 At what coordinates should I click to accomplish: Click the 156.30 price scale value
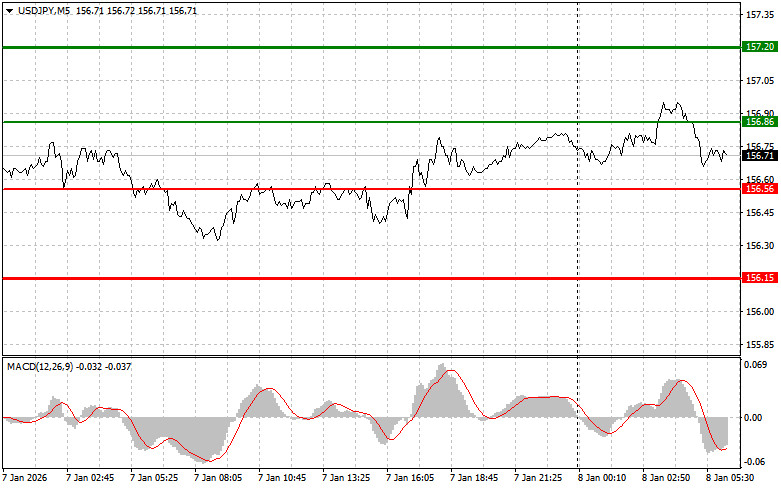760,246
